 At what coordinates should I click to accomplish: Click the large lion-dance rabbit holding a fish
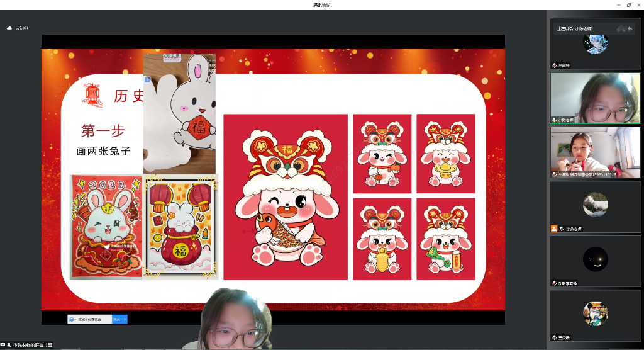pyautogui.click(x=286, y=196)
